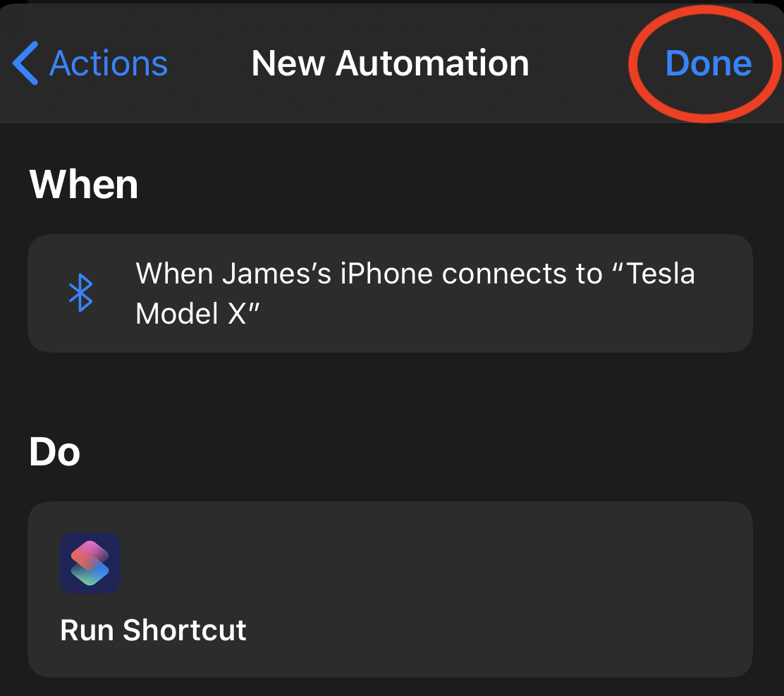Click header space between title and Done
This screenshot has height=696, width=784.
(x=580, y=63)
